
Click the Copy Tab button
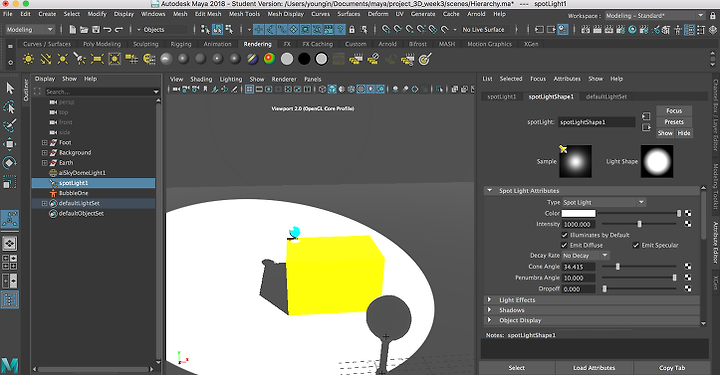(x=672, y=368)
